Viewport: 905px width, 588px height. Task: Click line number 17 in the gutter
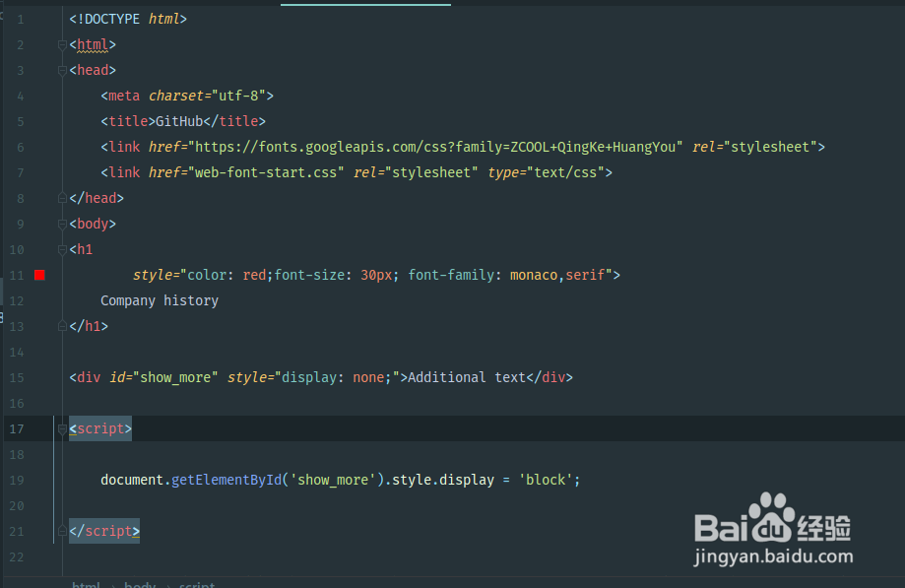pyautogui.click(x=17, y=429)
